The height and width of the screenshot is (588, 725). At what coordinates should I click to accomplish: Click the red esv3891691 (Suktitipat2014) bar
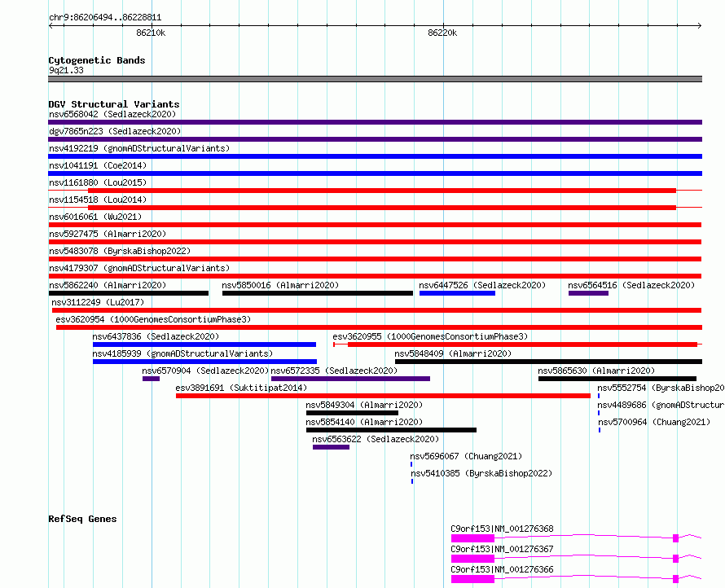click(384, 396)
